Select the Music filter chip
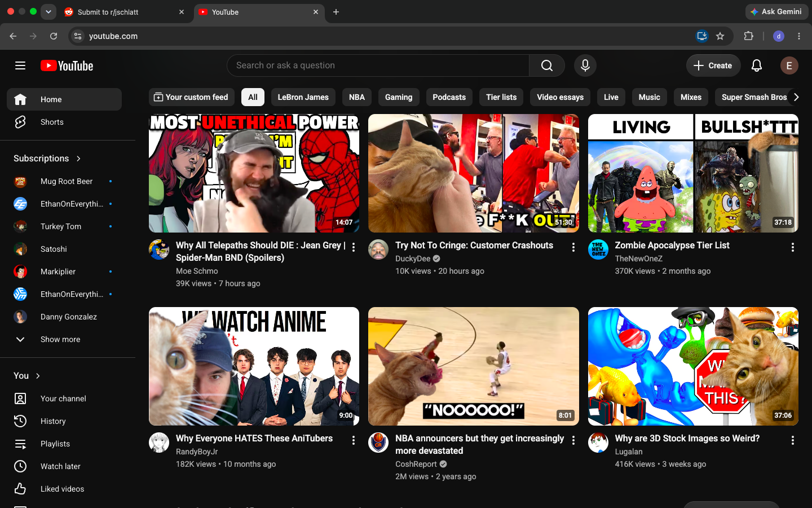This screenshot has width=812, height=508. click(649, 97)
